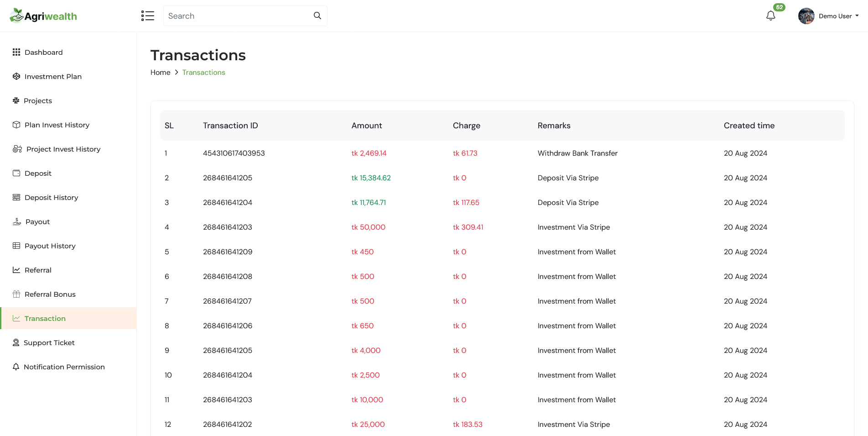Click the Payout History table icon
The width and height of the screenshot is (868, 436).
pyautogui.click(x=16, y=246)
